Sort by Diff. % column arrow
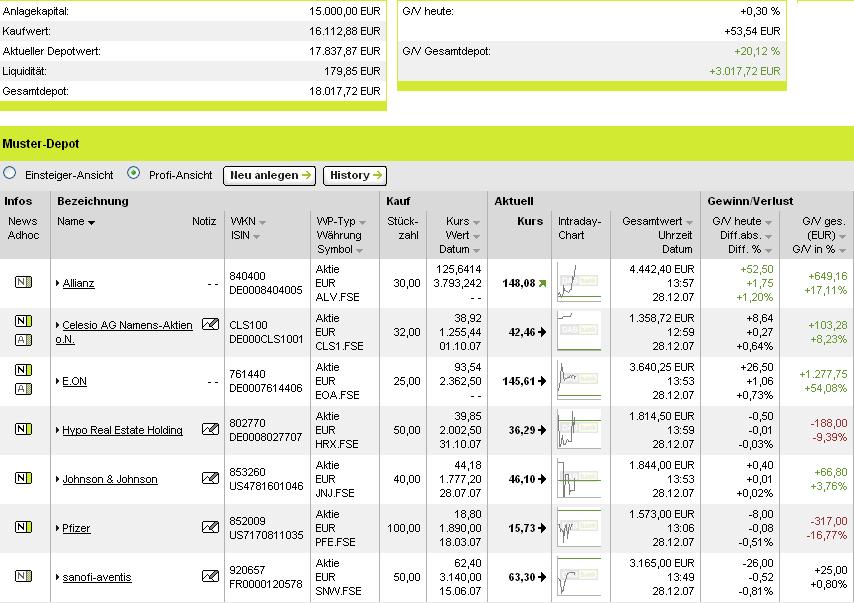Image resolution: width=854 pixels, height=603 pixels. [x=768, y=251]
